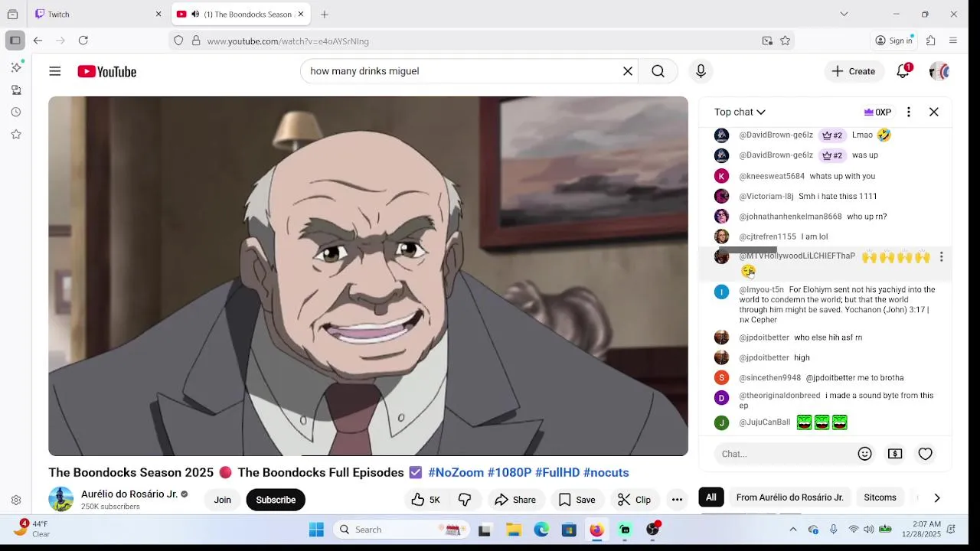
Task: Open Super Chat dollar icon
Action: (895, 454)
